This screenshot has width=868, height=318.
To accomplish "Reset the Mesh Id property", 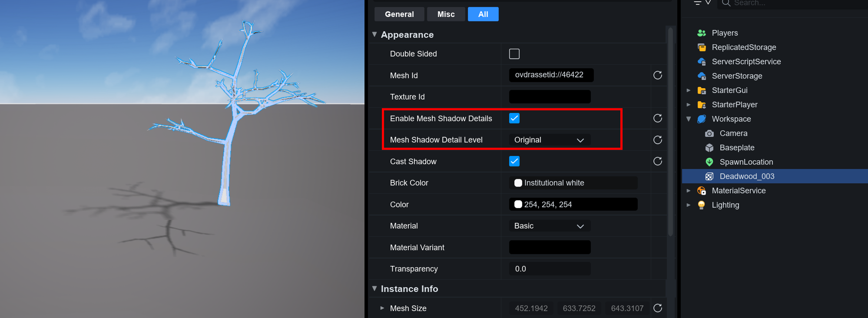I will (x=657, y=75).
